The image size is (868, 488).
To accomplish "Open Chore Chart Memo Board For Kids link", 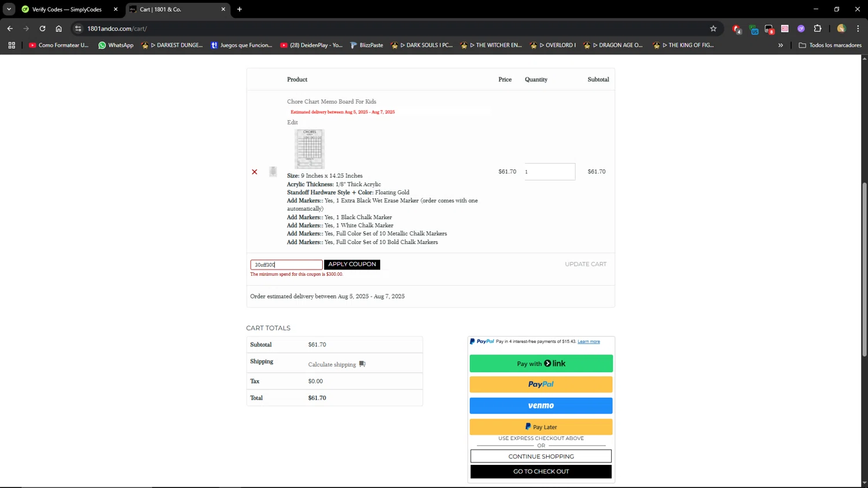I will [x=332, y=101].
